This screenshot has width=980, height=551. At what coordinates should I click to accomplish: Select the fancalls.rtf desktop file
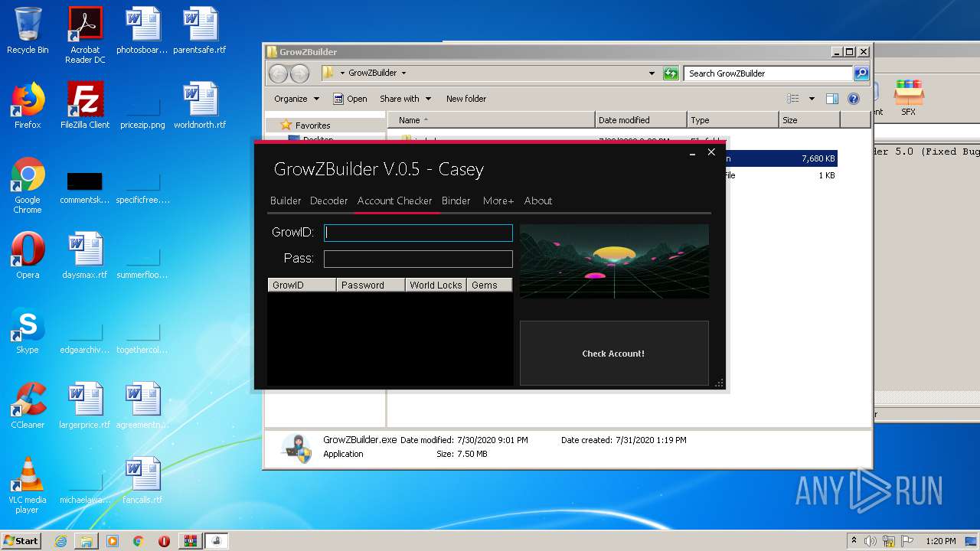click(x=142, y=481)
